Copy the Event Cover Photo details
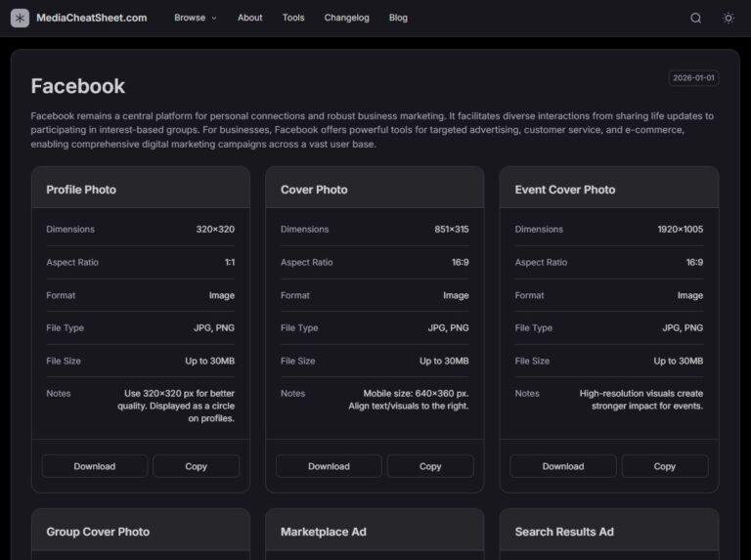Image resolution: width=751 pixels, height=560 pixels. click(665, 466)
